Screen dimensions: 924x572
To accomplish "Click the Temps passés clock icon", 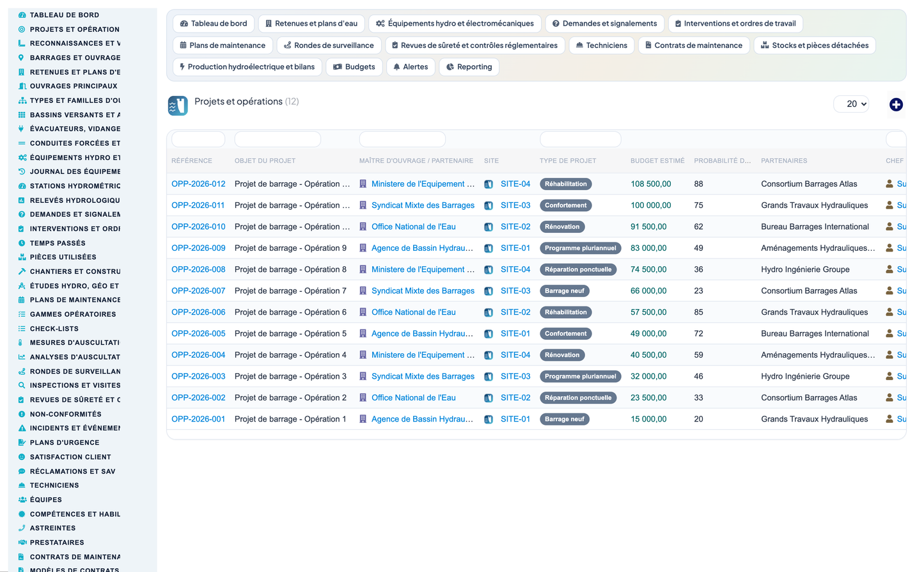I will pos(22,243).
